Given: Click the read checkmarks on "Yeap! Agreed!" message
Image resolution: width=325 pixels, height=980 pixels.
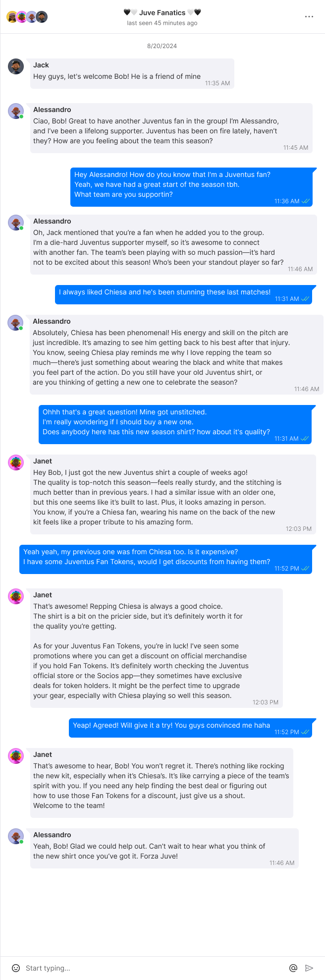Looking at the screenshot, I should click(x=305, y=732).
